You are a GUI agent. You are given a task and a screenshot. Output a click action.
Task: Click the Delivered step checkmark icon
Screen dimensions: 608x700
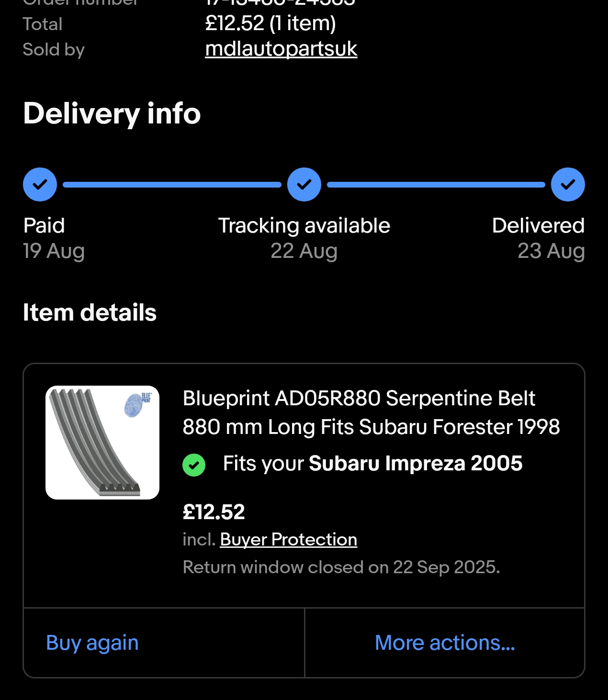[568, 184]
